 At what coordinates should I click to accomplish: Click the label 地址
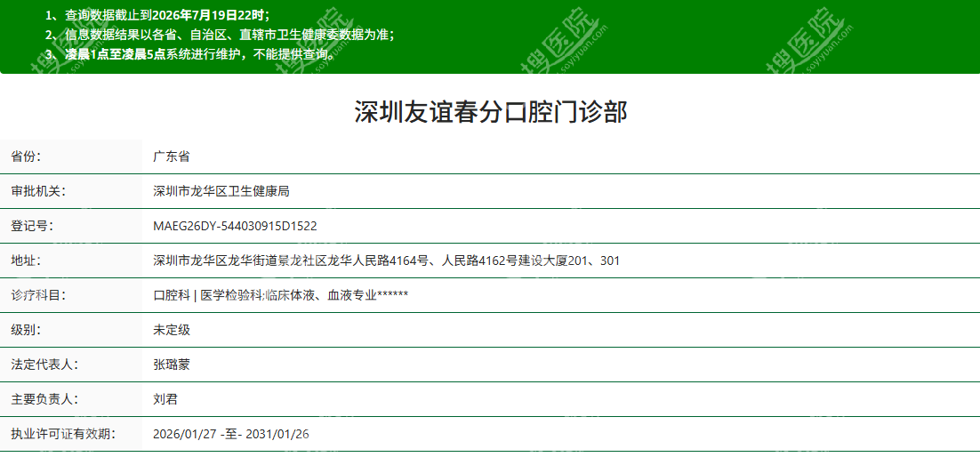coord(26,261)
